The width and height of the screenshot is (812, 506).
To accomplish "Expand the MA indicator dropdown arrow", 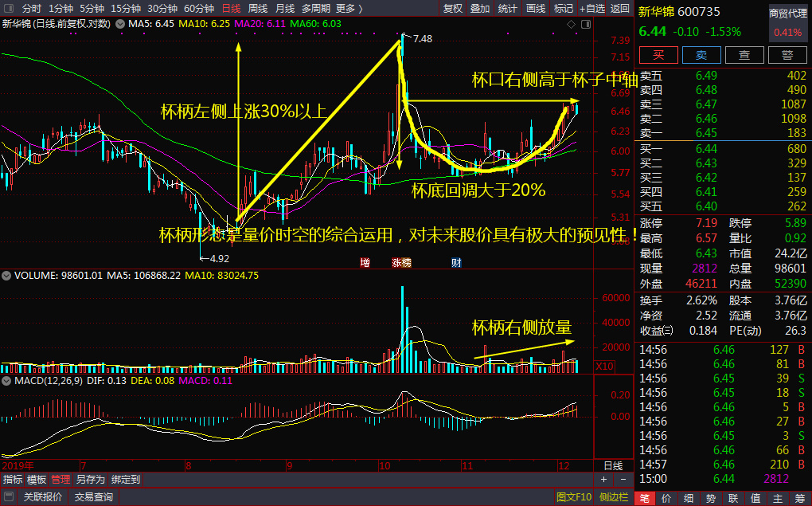I will coord(120,24).
